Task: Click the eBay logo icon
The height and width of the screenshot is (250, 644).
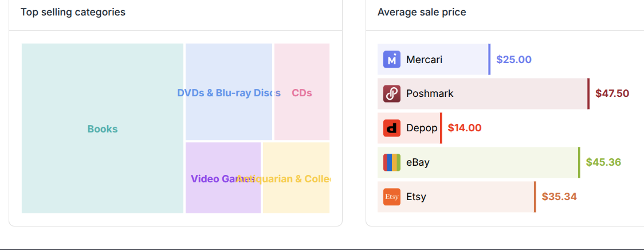Action: [391, 162]
